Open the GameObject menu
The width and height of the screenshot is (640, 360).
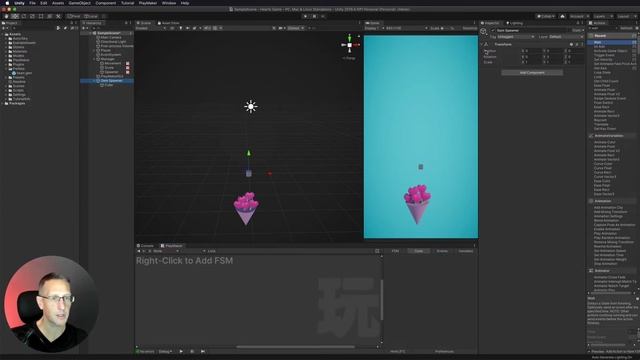tap(80, 3)
